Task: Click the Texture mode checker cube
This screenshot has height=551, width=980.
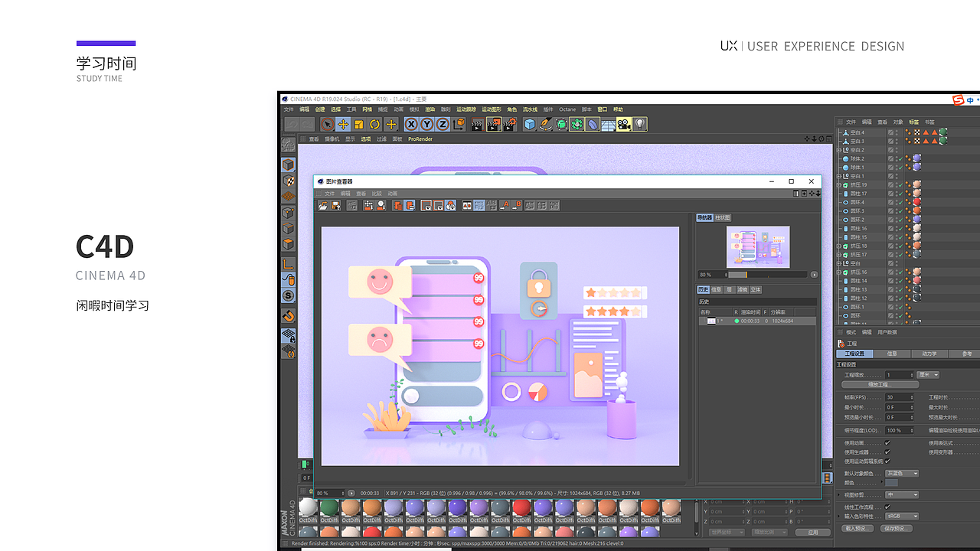Action: pos(288,181)
